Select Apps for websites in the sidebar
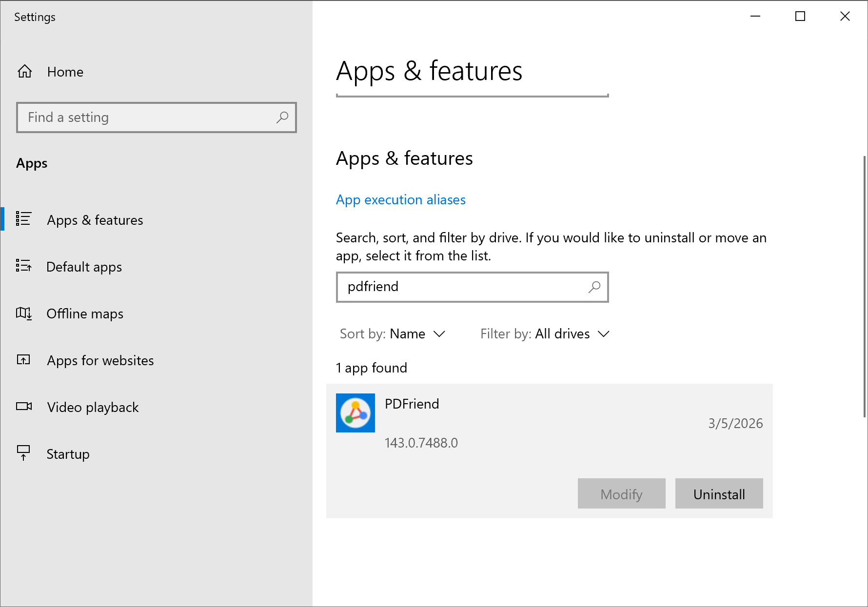 click(x=100, y=360)
